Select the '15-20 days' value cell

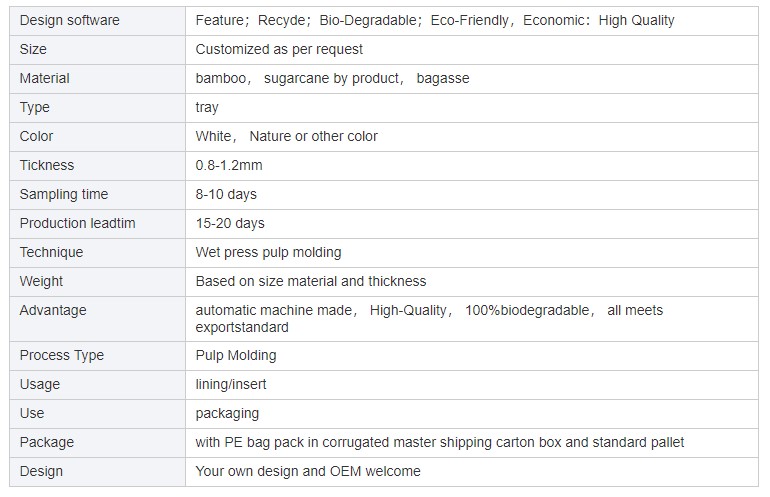coord(230,223)
